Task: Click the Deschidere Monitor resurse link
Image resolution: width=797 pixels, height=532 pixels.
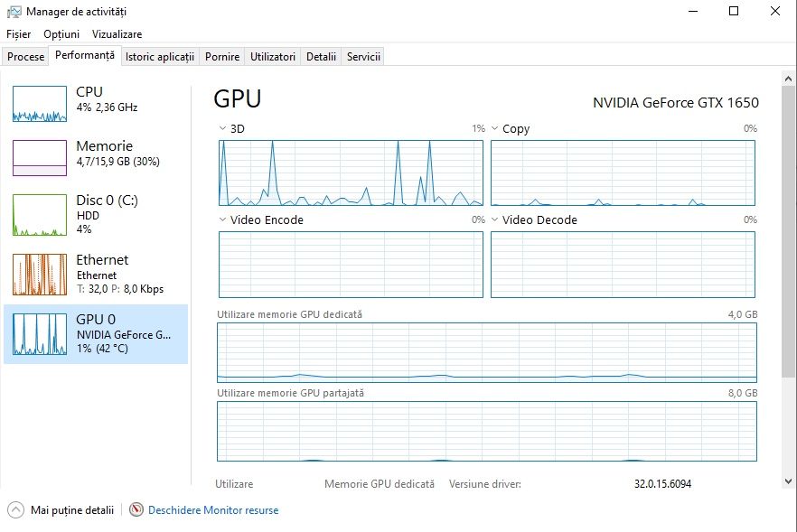Action: (x=213, y=510)
